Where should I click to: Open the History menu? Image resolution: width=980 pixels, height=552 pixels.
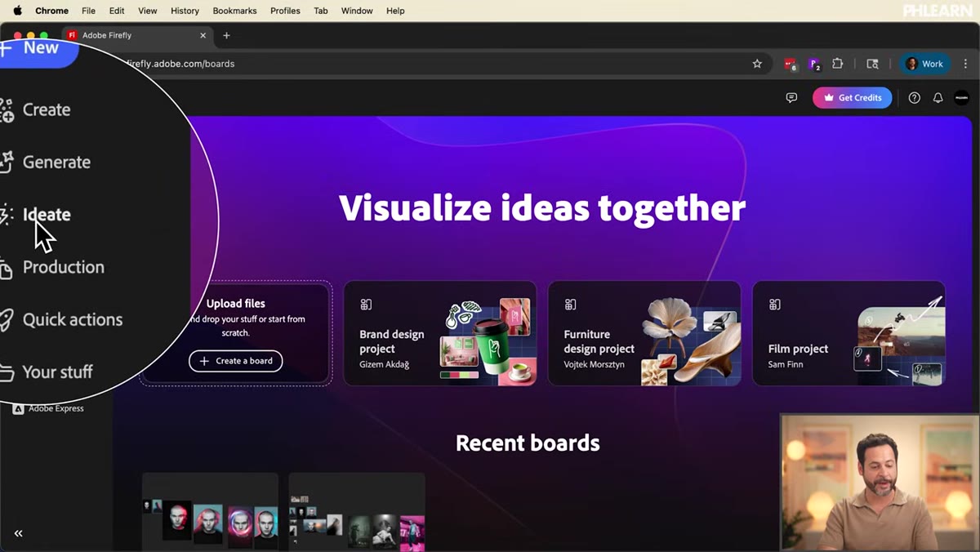(x=185, y=11)
